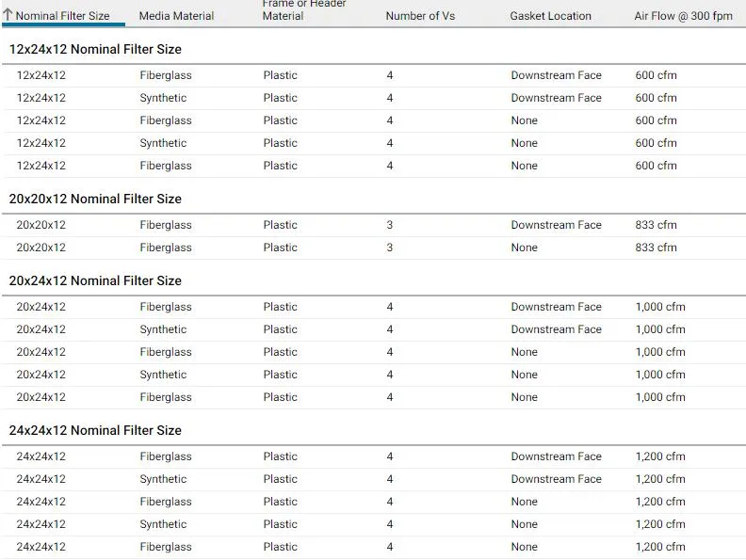Collapse the 20x20x12 Nominal Filter Size group

pos(95,199)
